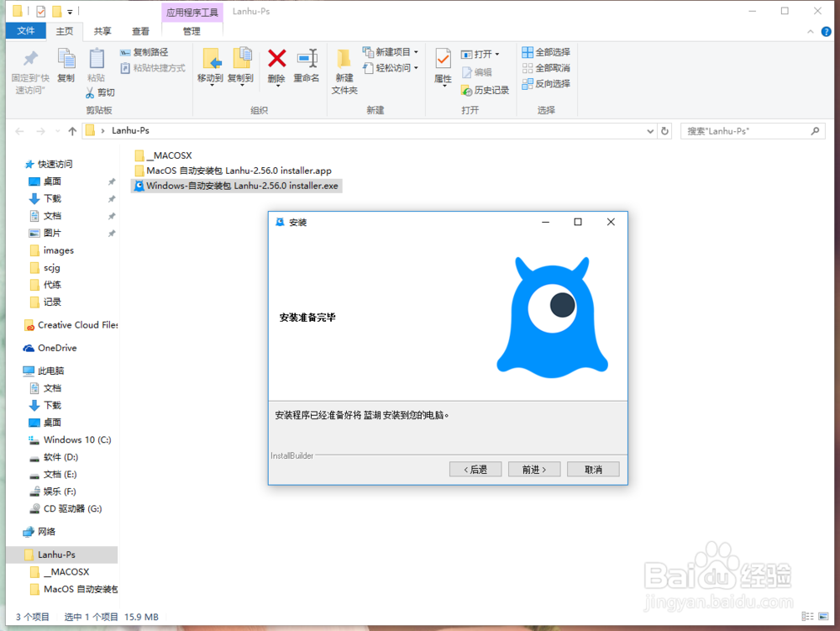
Task: Click Forward (前进) button in installer
Action: (534, 469)
